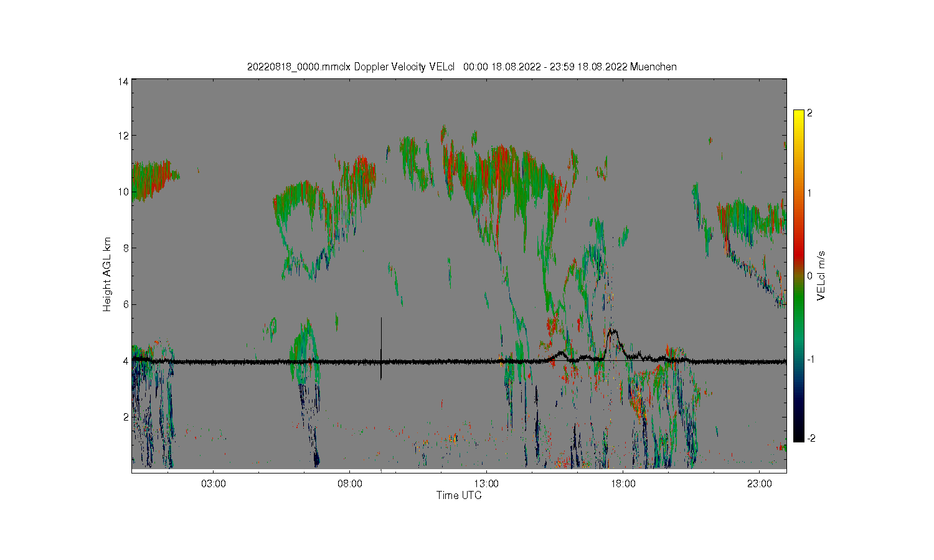Click the colorbar label '-2'
The image size is (934, 560).
[810, 439]
